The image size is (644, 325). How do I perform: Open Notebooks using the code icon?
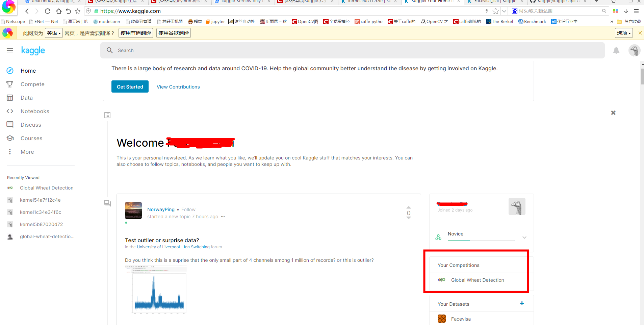click(x=10, y=111)
